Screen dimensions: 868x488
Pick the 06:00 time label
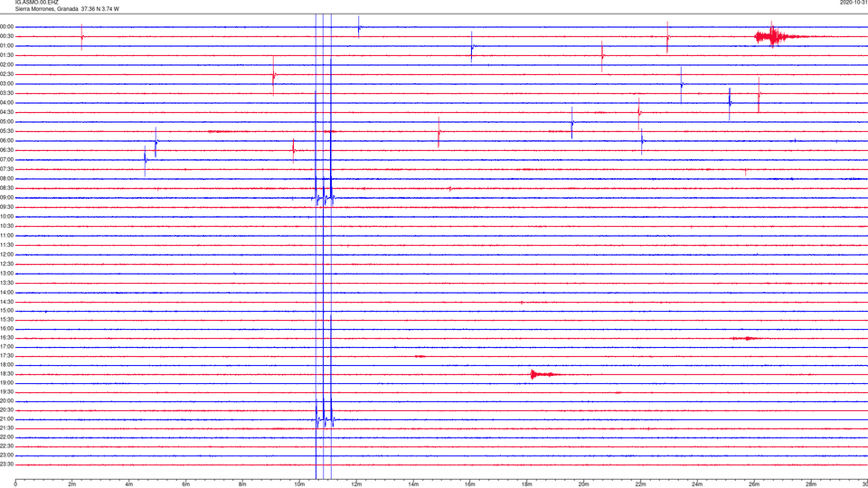pyautogui.click(x=6, y=141)
